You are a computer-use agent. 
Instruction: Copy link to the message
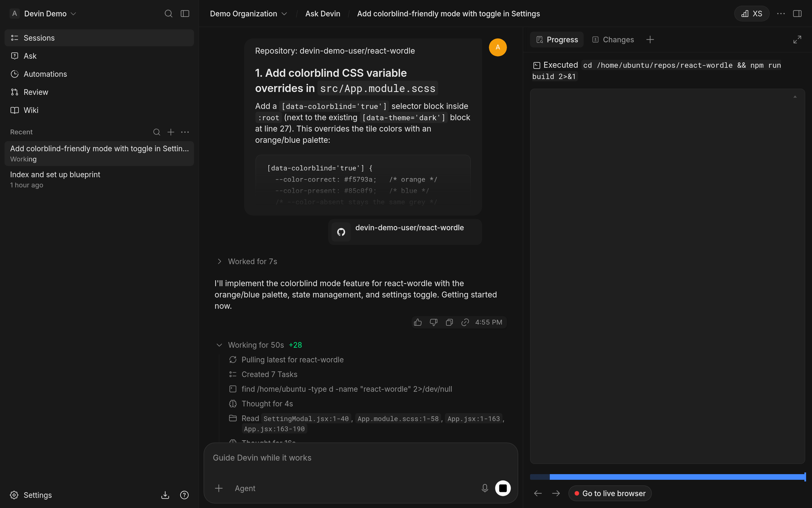pyautogui.click(x=465, y=322)
